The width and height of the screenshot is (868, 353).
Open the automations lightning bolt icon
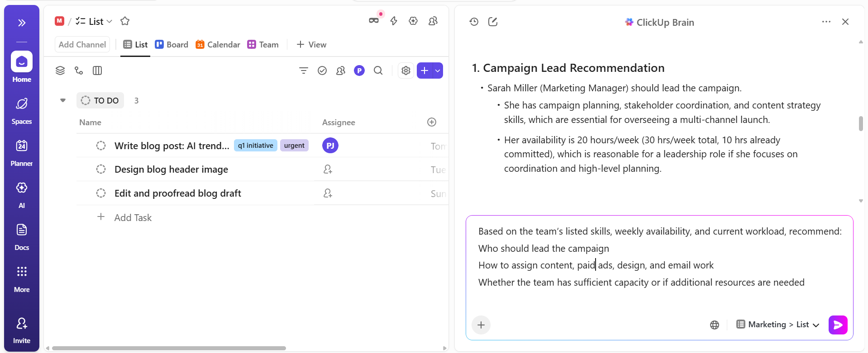pyautogui.click(x=394, y=21)
